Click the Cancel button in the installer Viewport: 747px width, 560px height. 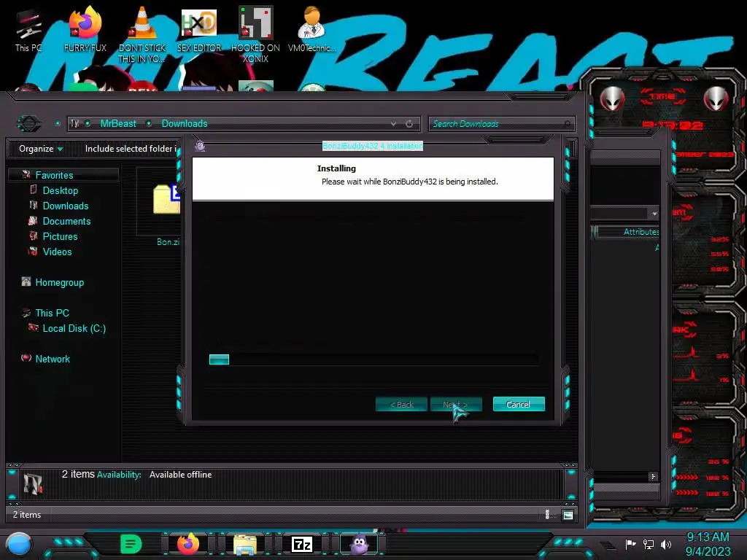519,404
